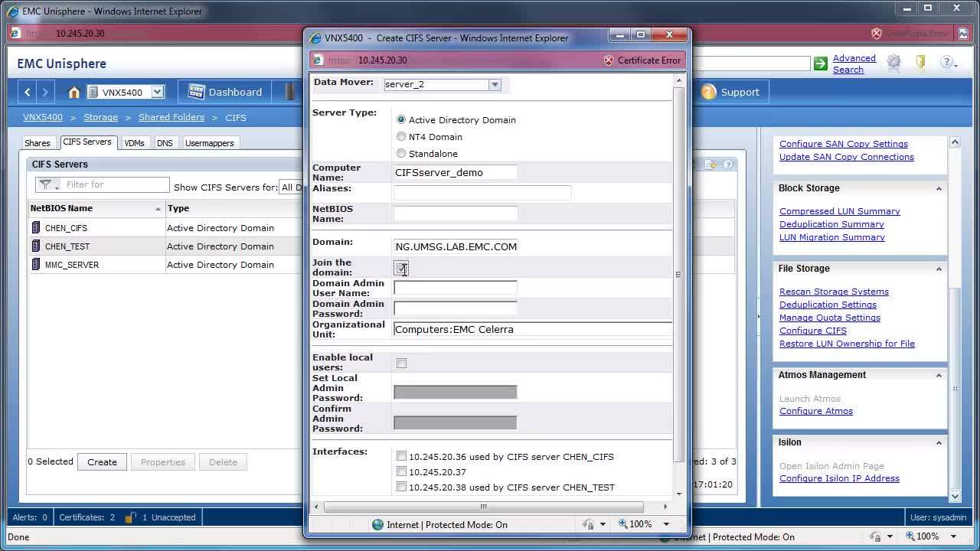This screenshot has width=980, height=551.
Task: Collapse the Atmos Management section
Action: [939, 375]
